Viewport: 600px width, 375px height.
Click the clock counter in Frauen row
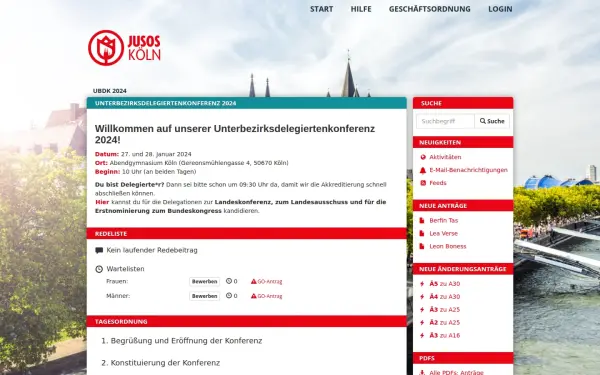[x=232, y=281]
